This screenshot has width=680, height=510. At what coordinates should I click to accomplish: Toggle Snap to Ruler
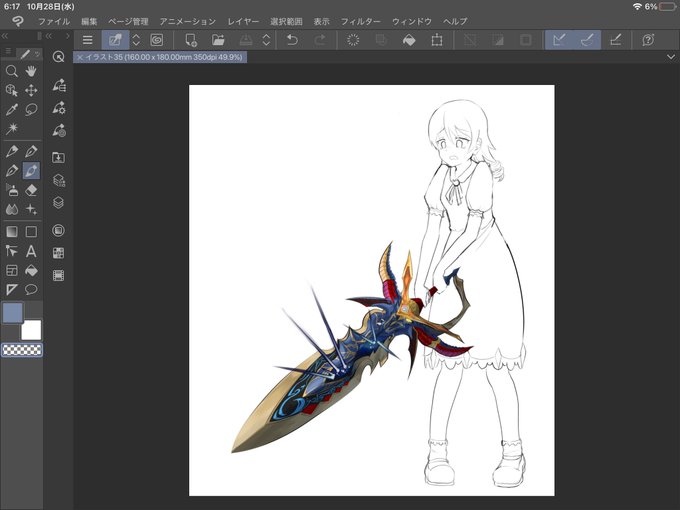click(x=559, y=40)
